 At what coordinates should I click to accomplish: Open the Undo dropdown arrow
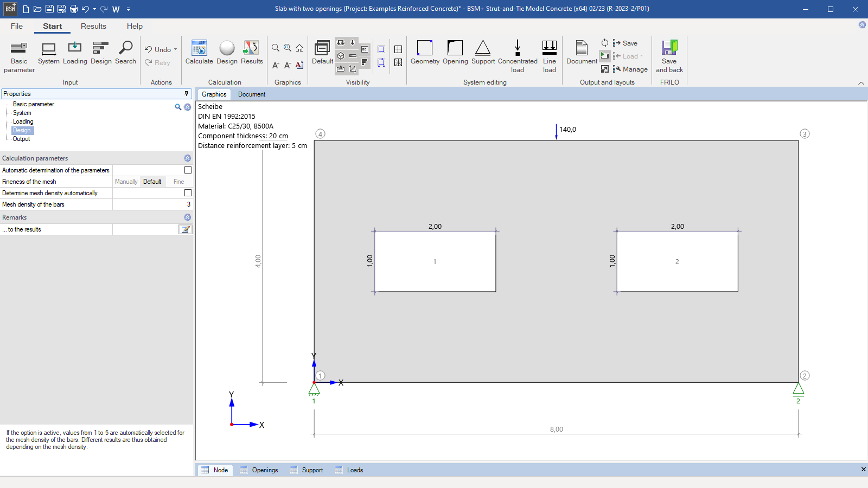pos(175,49)
